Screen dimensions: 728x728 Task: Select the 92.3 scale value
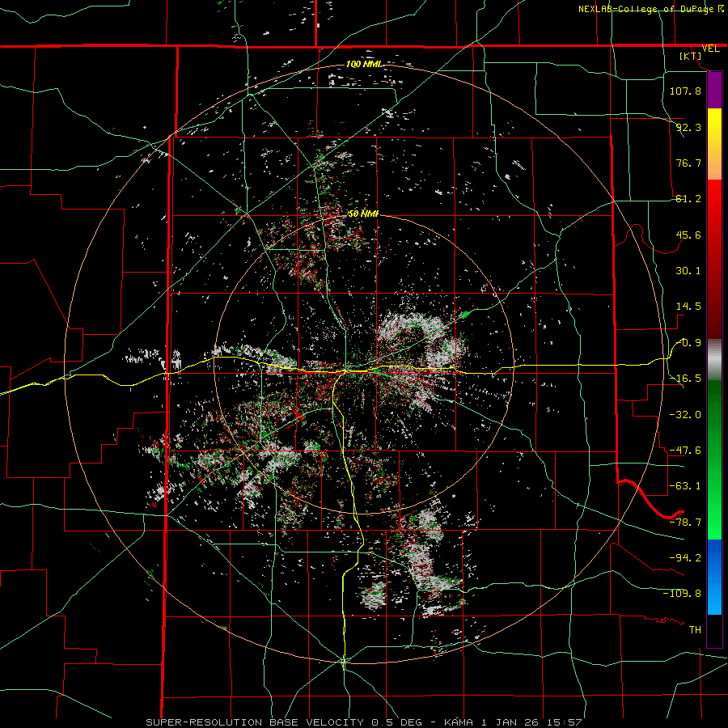[x=688, y=127]
